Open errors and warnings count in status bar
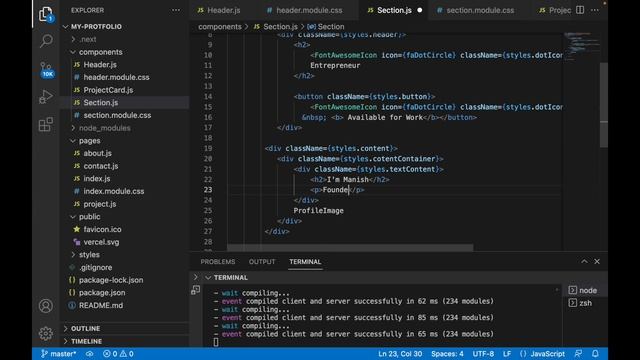The image size is (640, 360). point(118,353)
